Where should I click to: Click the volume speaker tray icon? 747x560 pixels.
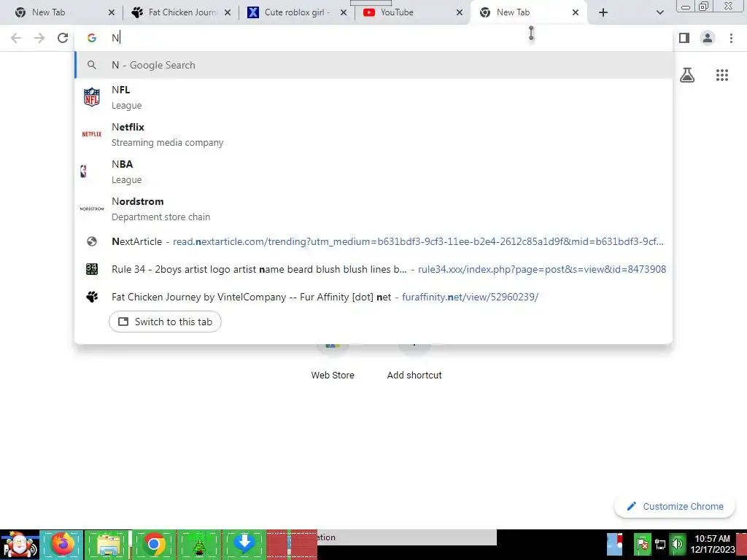point(676,544)
